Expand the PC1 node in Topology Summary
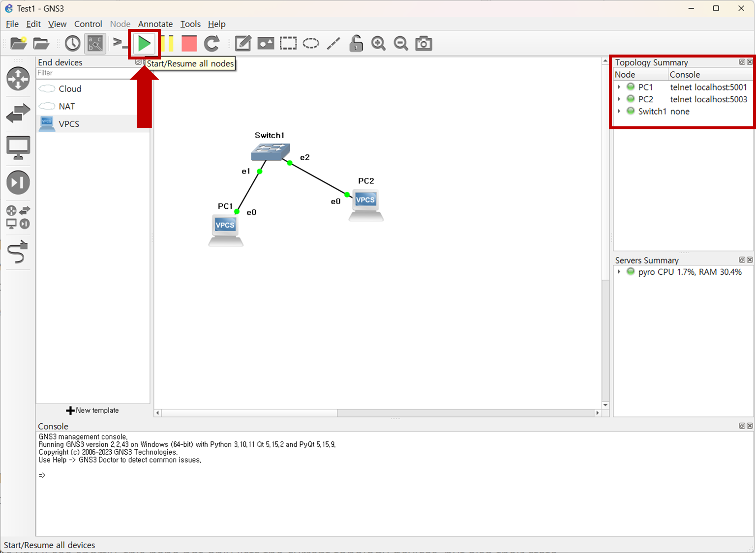Image resolution: width=756 pixels, height=553 pixels. coord(619,87)
